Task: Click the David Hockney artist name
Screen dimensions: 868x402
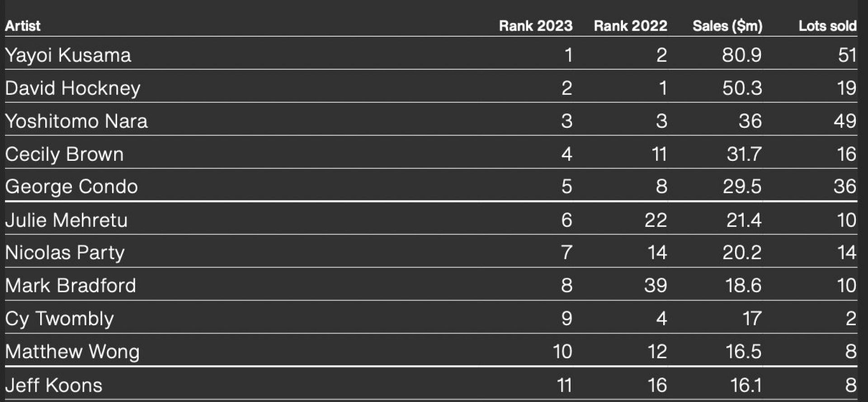Action: point(73,88)
